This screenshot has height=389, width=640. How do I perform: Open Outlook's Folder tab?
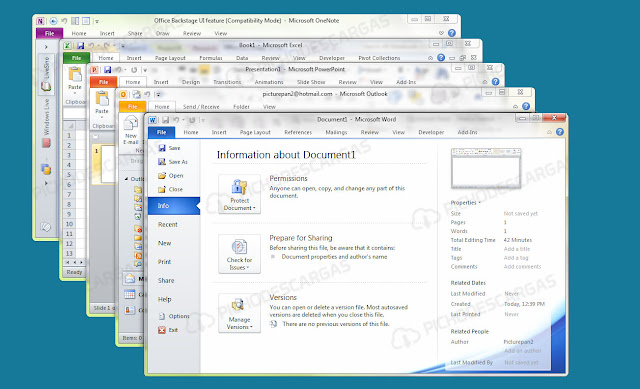(x=241, y=107)
